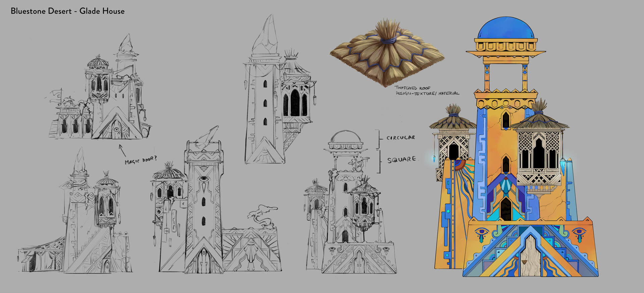Click the Bluestone Desert - Glade House title

[67, 11]
